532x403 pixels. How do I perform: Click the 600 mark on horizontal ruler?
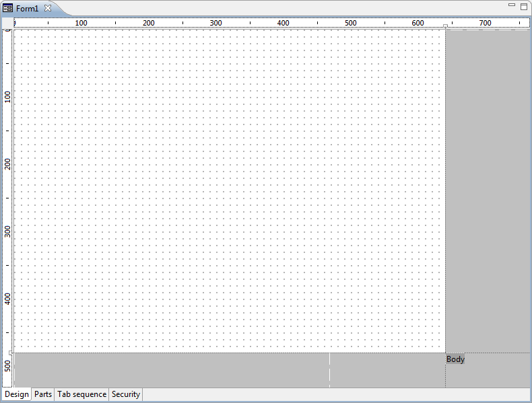[418, 23]
